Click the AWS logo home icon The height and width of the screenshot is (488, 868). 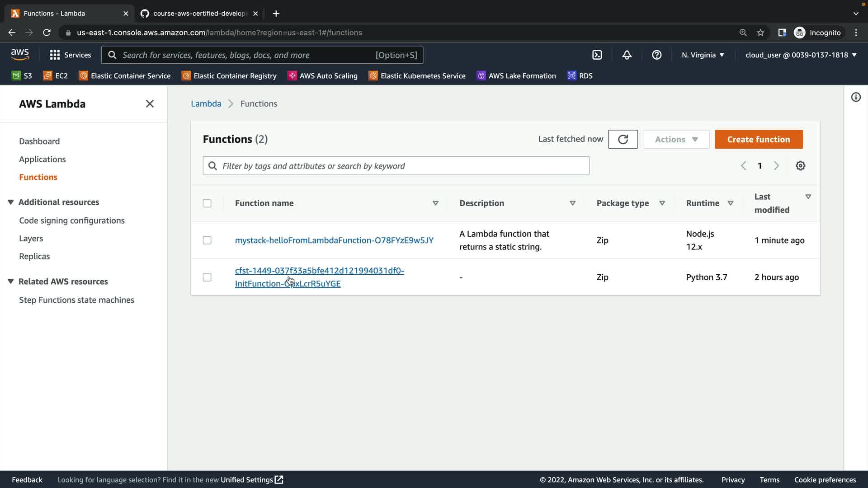click(20, 55)
